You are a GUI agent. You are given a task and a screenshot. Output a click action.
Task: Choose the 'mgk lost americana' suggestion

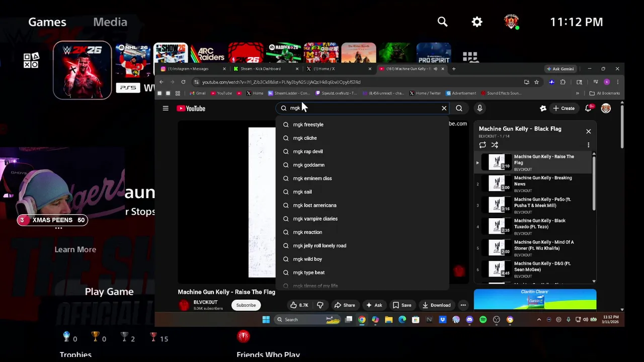pyautogui.click(x=362, y=205)
